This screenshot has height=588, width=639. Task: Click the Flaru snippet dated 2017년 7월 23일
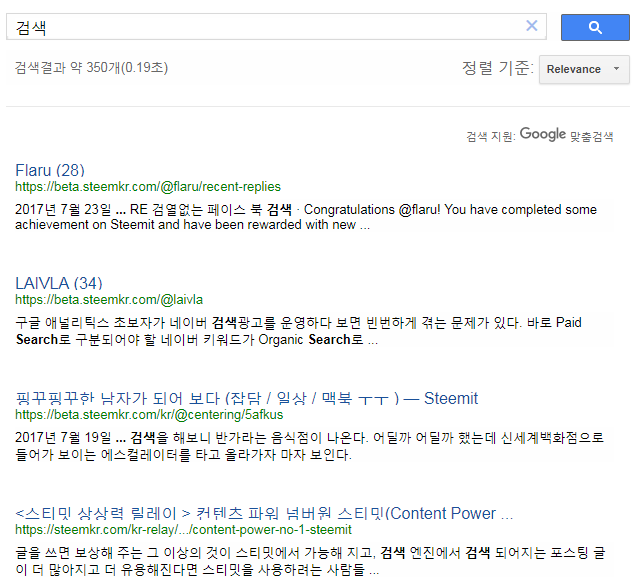tap(306, 217)
